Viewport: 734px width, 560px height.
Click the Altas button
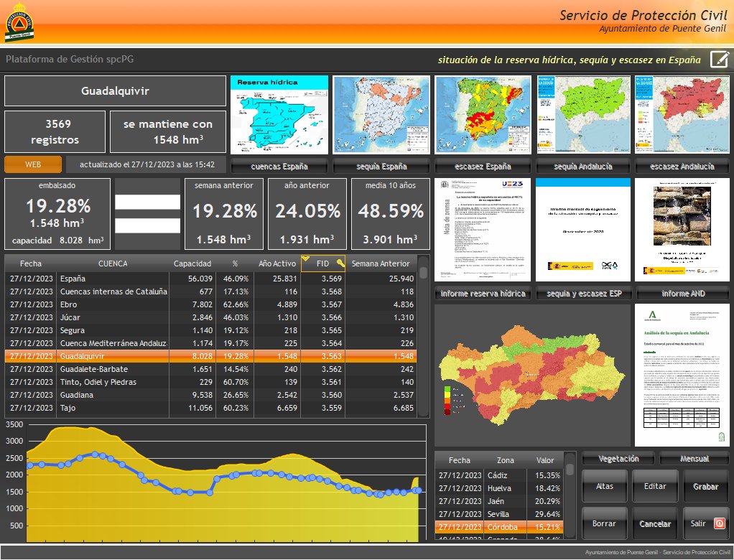pyautogui.click(x=604, y=486)
